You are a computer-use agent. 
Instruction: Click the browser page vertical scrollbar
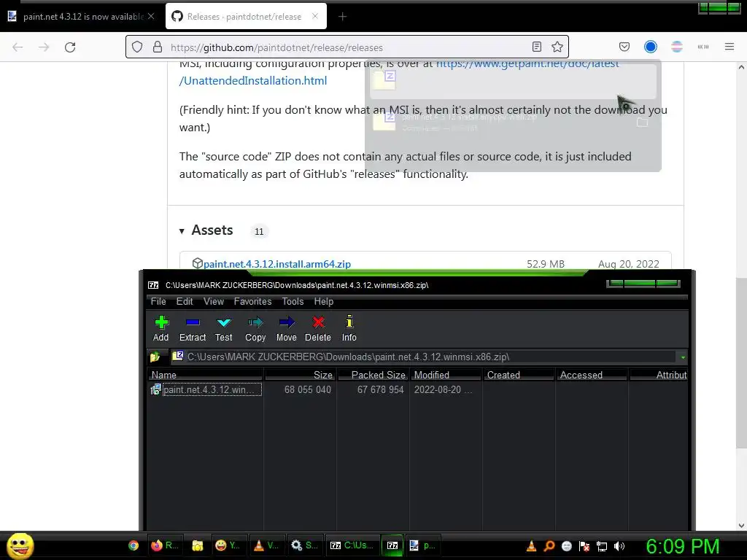tap(741, 362)
